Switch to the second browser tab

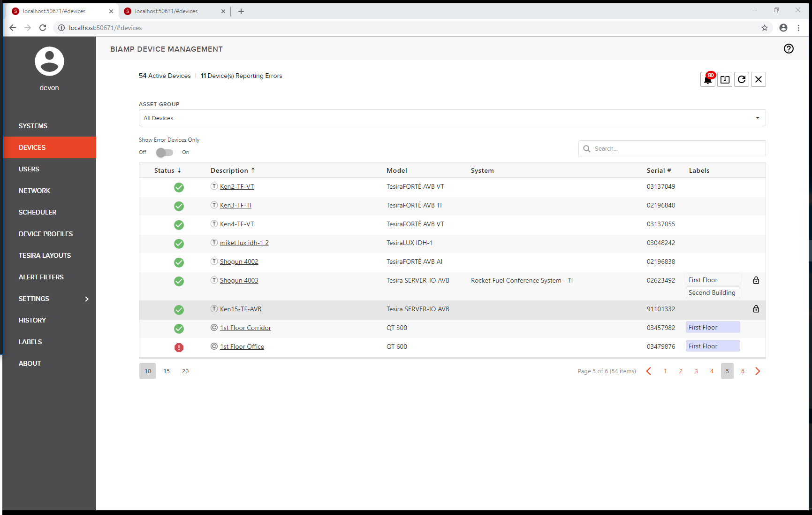174,11
